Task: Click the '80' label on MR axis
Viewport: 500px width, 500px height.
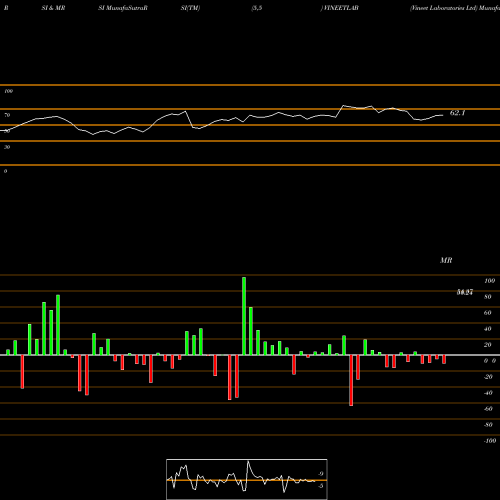Action: click(x=488, y=297)
